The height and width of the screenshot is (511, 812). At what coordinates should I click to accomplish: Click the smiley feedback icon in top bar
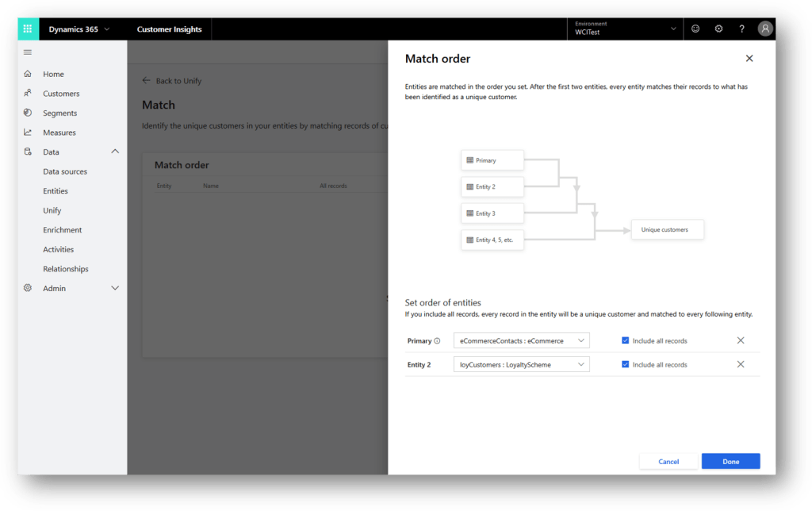[695, 29]
